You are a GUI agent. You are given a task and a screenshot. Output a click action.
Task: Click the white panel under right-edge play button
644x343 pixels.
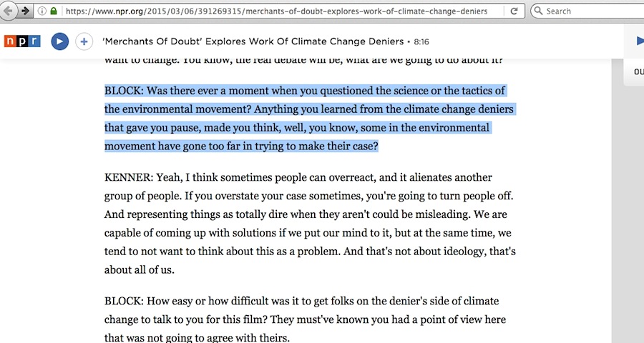(634, 71)
